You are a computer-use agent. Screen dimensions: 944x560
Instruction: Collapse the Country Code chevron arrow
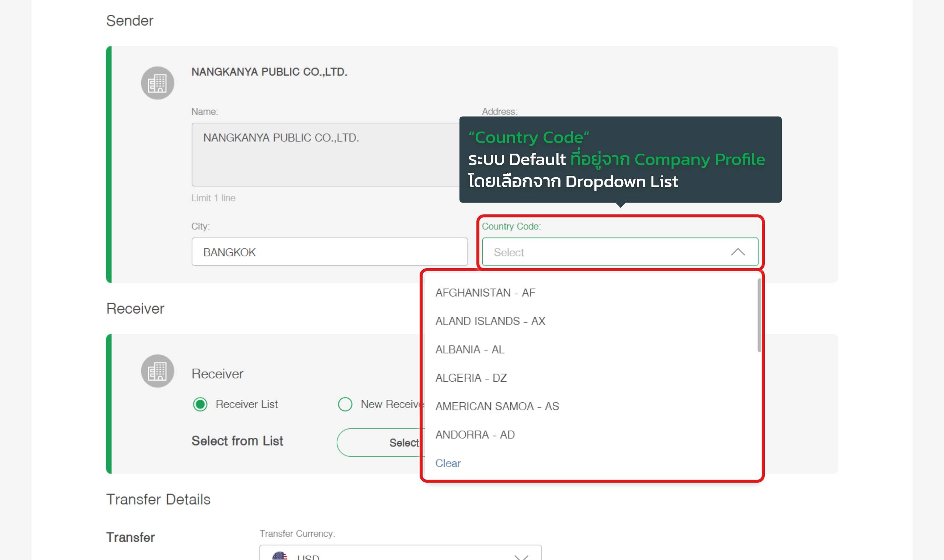pos(737,252)
